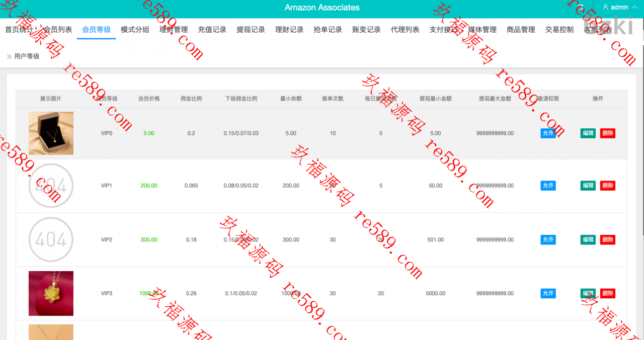Click the VIP3 gold flower pendant image
Viewport: 644px width, 340px height.
[51, 293]
